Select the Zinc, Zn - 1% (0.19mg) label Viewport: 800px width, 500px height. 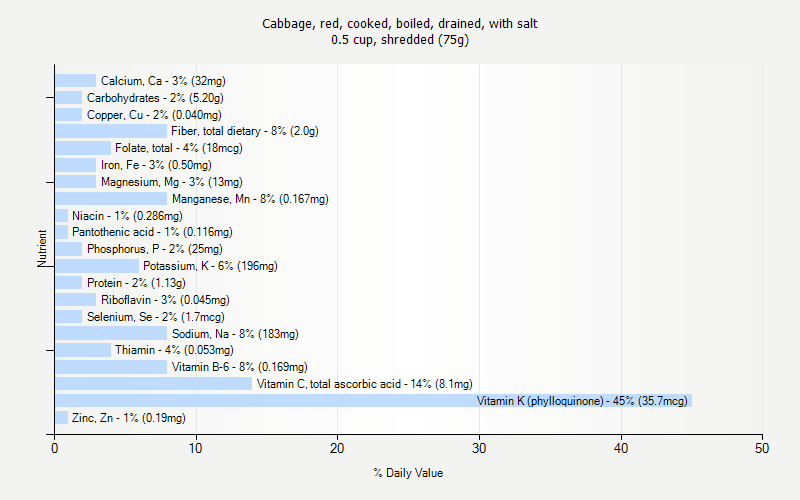(129, 418)
